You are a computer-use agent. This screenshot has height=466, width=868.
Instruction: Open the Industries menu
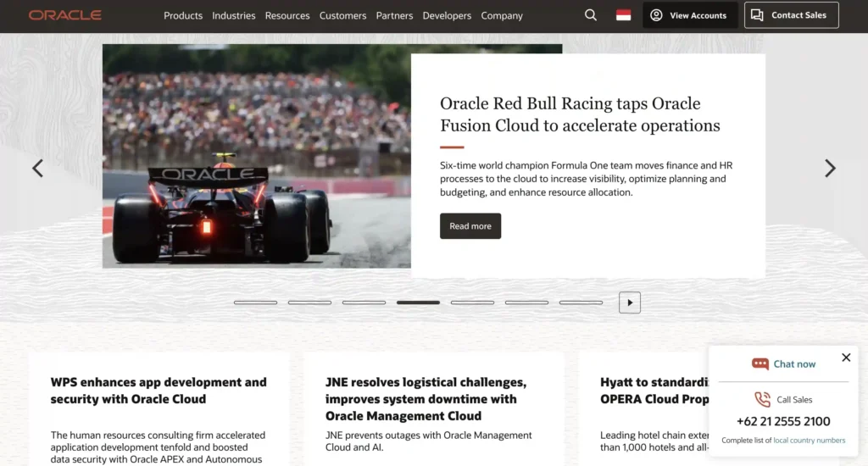coord(234,15)
